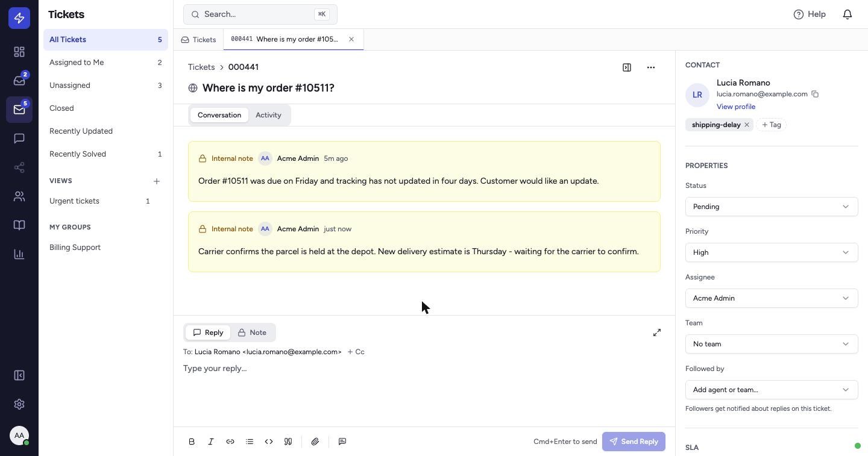Toggle the right details panel icon
The image size is (868, 456).
pos(627,67)
